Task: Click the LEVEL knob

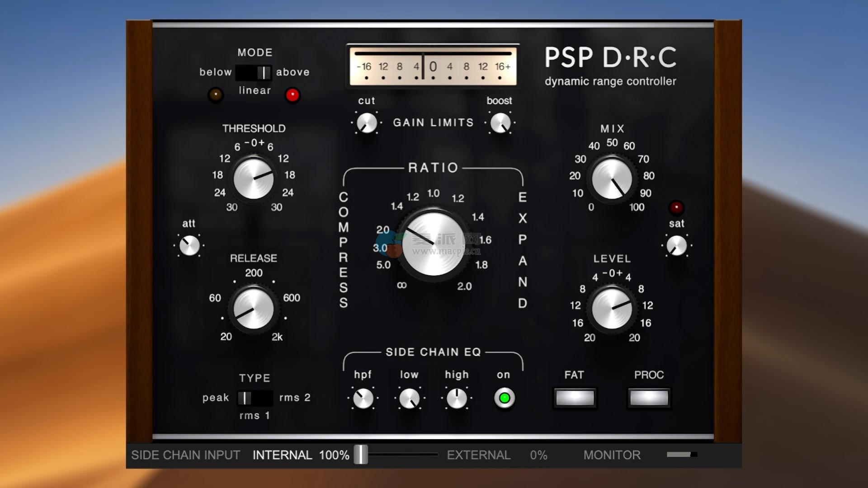Action: click(x=612, y=309)
